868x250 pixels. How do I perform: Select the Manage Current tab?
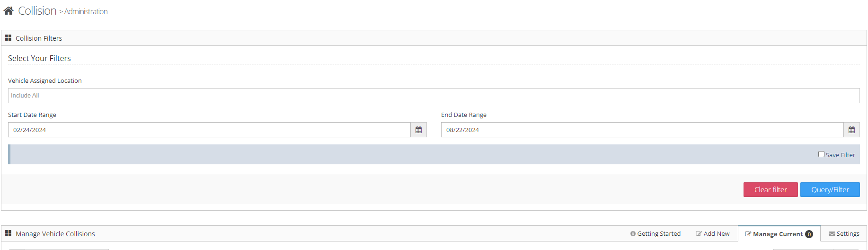(777, 234)
